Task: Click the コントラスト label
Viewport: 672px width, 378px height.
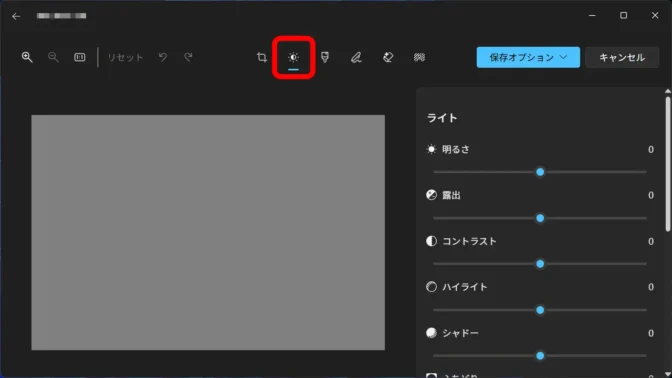Action: (469, 241)
